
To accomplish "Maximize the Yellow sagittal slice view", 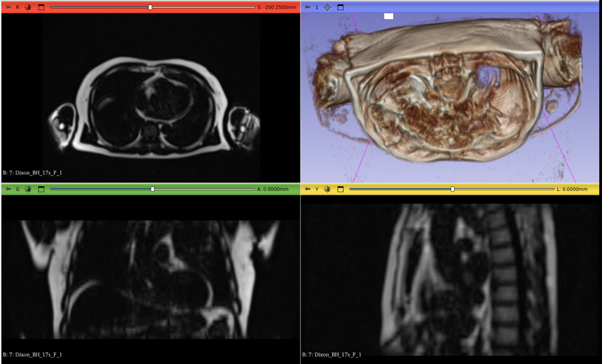I will coord(340,189).
